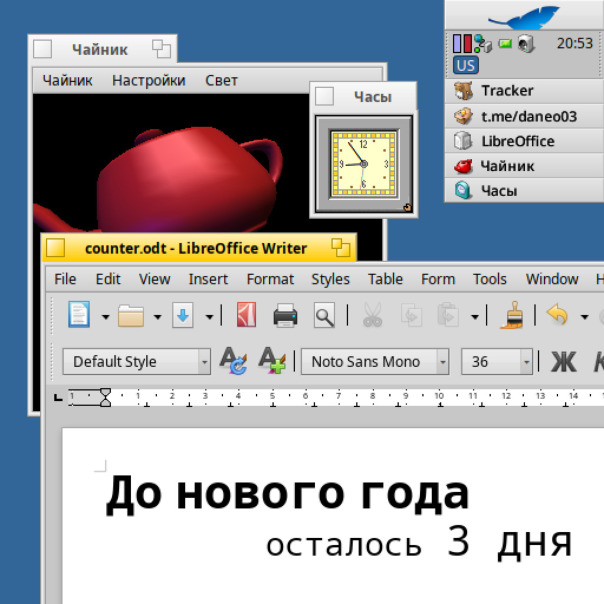Viewport: 604px width, 604px height.
Task: Click the Чайник window title tab
Action: pos(102,49)
